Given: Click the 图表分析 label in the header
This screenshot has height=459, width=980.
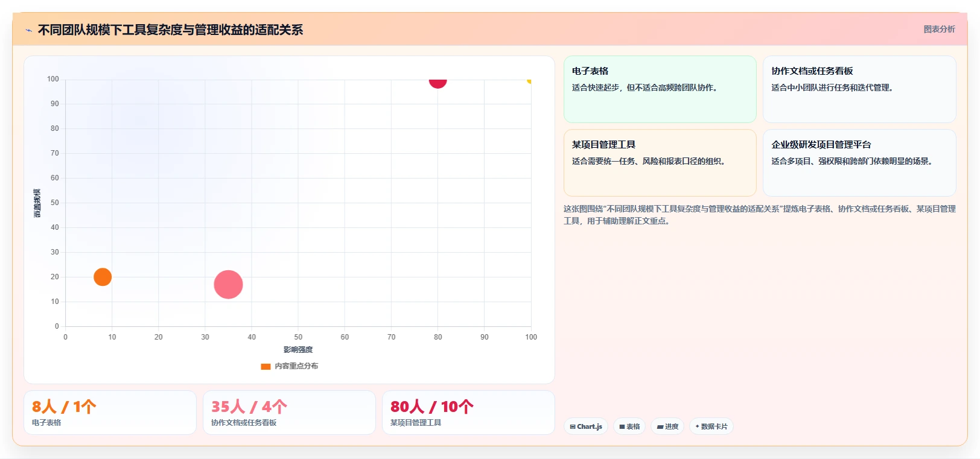Looking at the screenshot, I should (939, 29).
